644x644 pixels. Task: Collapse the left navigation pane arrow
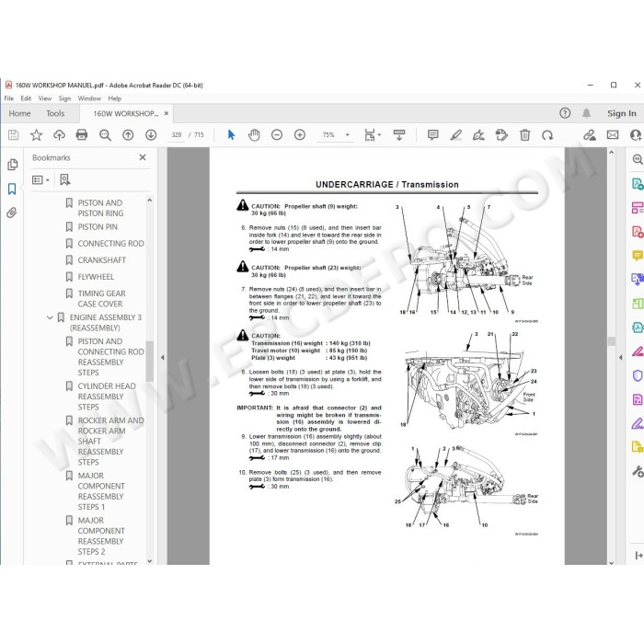[x=162, y=357]
